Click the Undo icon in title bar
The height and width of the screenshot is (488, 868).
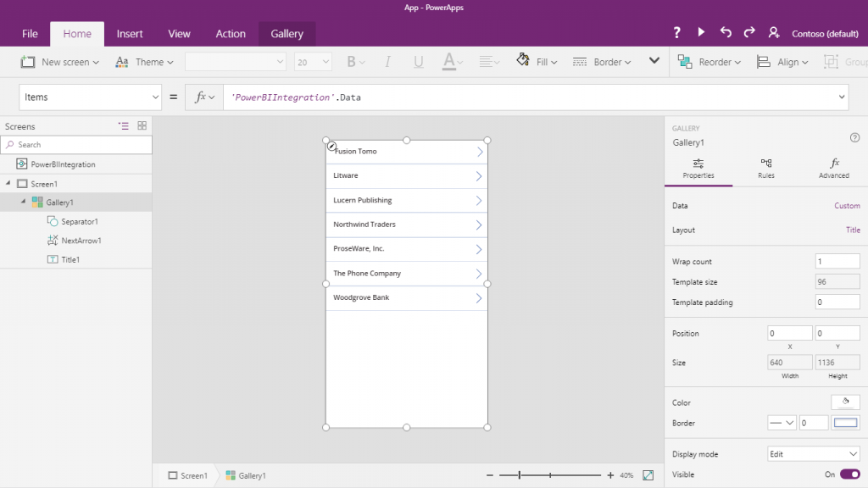click(726, 31)
